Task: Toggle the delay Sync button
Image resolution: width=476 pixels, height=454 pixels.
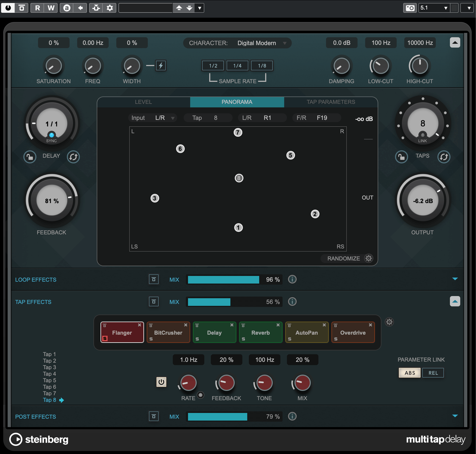Action: (x=51, y=135)
